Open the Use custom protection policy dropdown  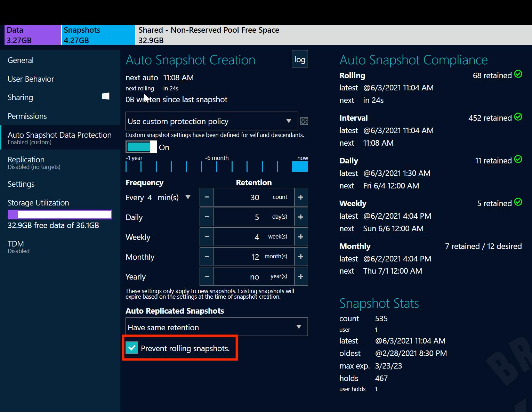(211, 121)
